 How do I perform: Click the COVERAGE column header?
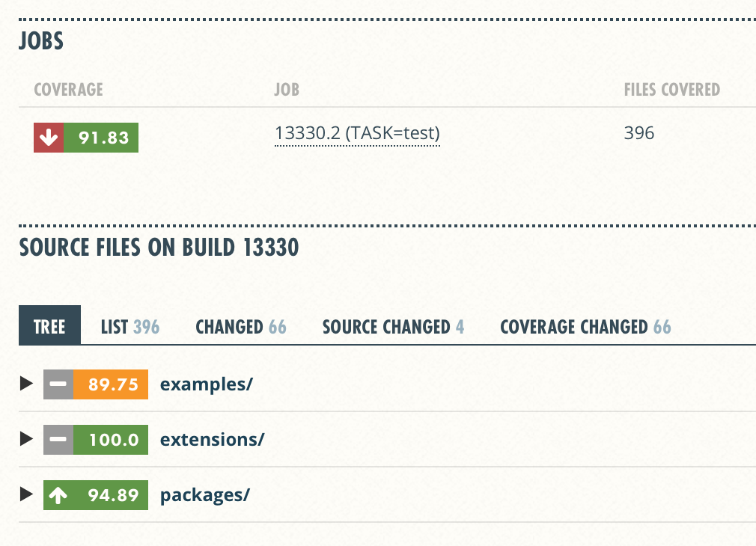coord(68,90)
